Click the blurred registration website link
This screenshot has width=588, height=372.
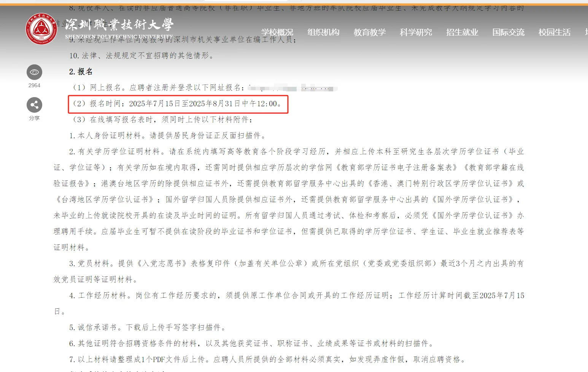click(x=292, y=88)
